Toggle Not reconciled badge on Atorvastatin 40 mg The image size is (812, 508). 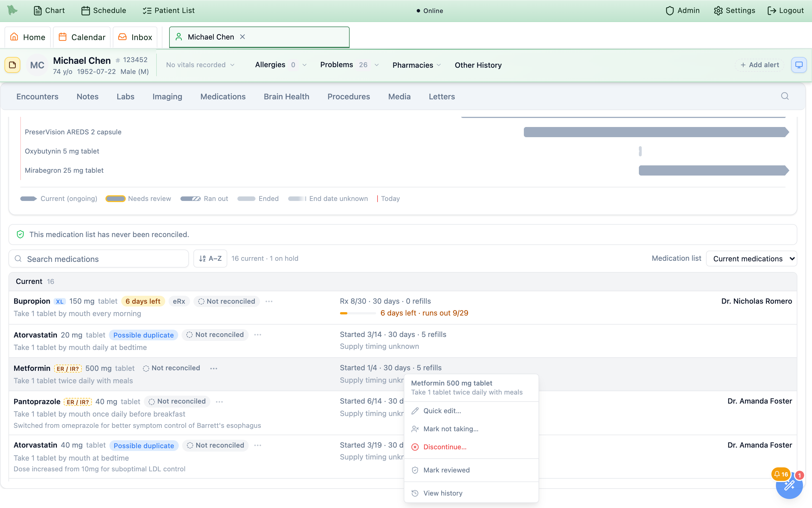(215, 445)
